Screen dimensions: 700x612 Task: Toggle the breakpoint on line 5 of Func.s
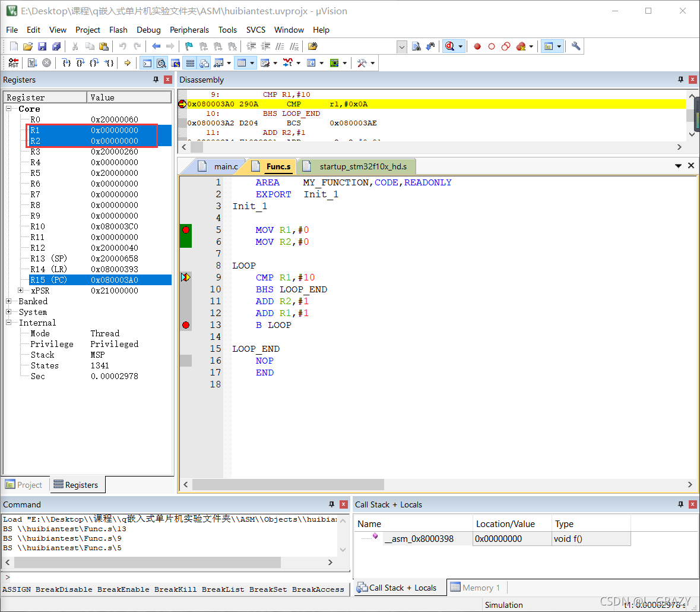186,230
